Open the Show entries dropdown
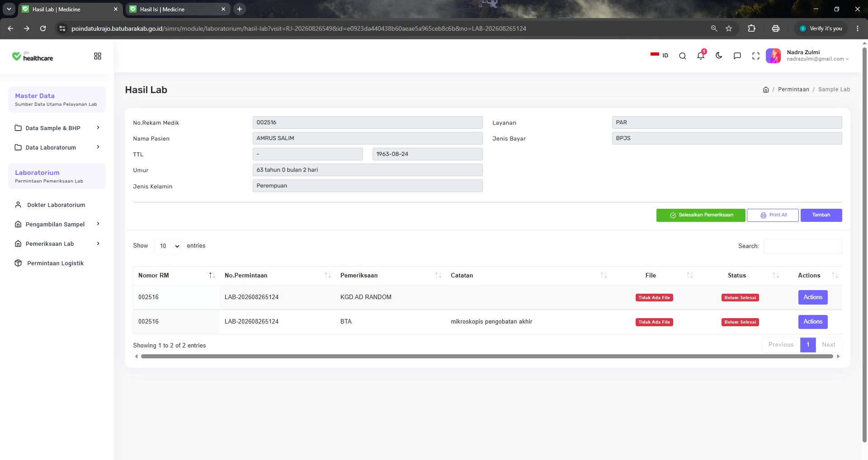Screen dimensions: 868x460 click(168, 246)
